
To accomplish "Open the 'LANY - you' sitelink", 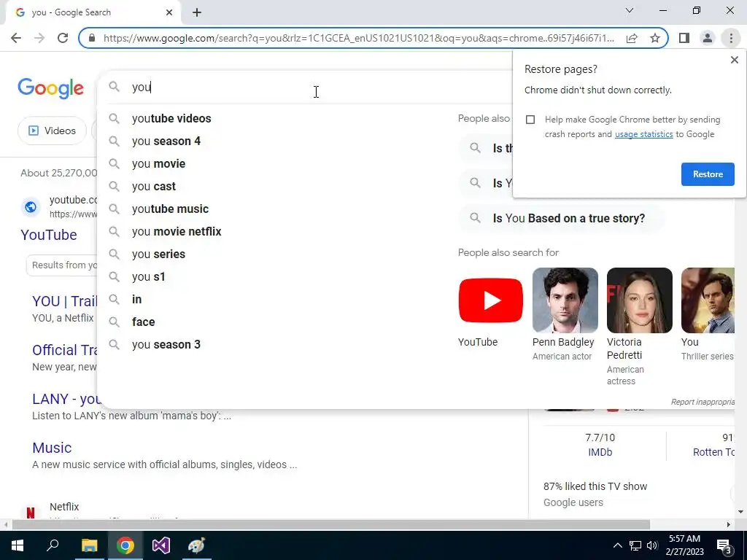I will (66, 399).
